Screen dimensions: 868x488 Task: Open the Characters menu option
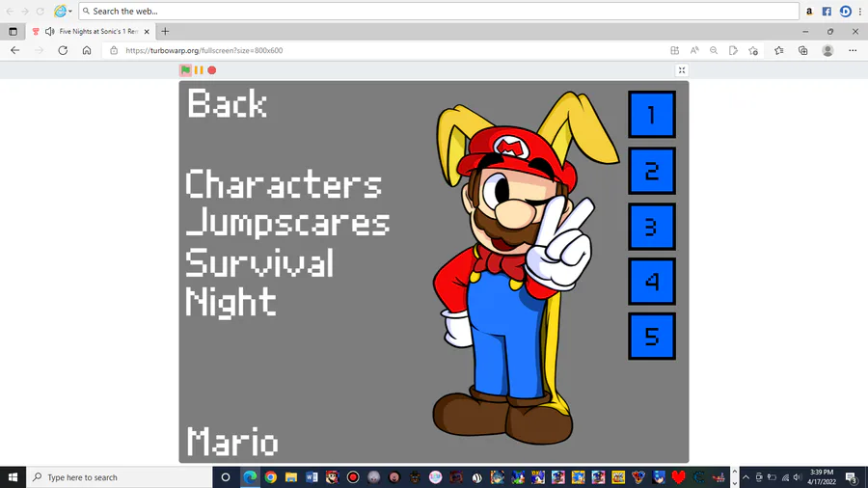pos(284,184)
